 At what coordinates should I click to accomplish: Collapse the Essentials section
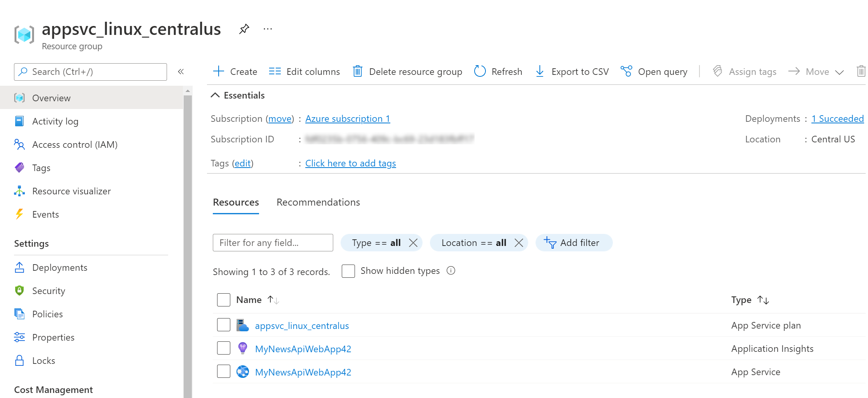pos(215,95)
